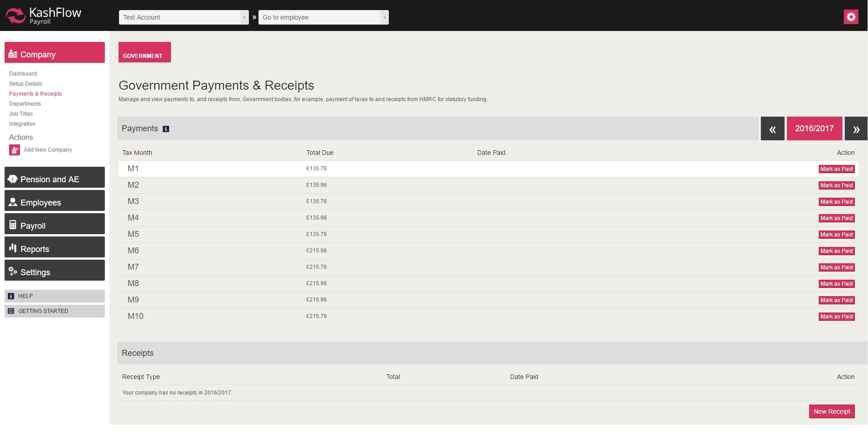Go to next tax year
The height and width of the screenshot is (431, 868).
click(x=856, y=128)
